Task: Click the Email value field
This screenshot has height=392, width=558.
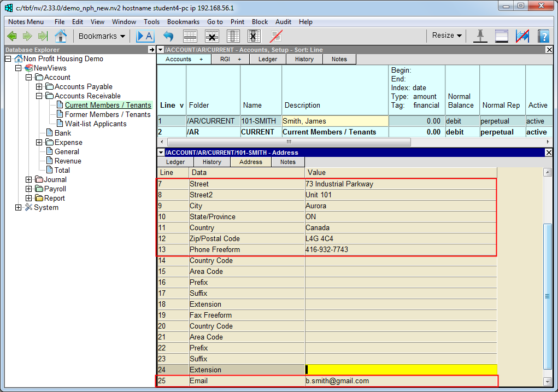Action: pos(401,381)
